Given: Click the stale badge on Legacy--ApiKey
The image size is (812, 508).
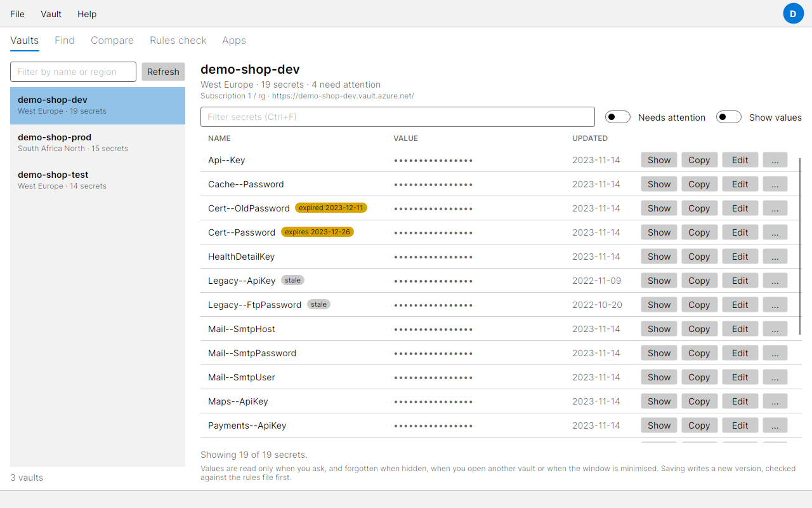Looking at the screenshot, I should 292,280.
